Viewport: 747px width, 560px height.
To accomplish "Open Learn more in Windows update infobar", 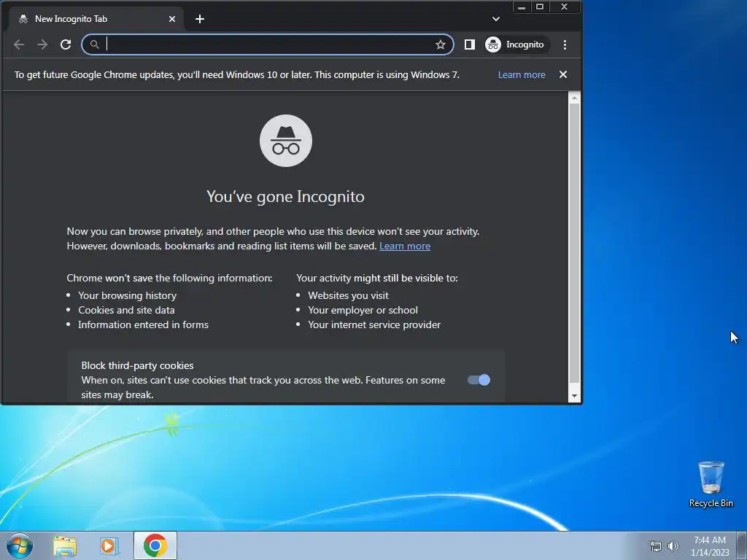I will click(x=521, y=75).
